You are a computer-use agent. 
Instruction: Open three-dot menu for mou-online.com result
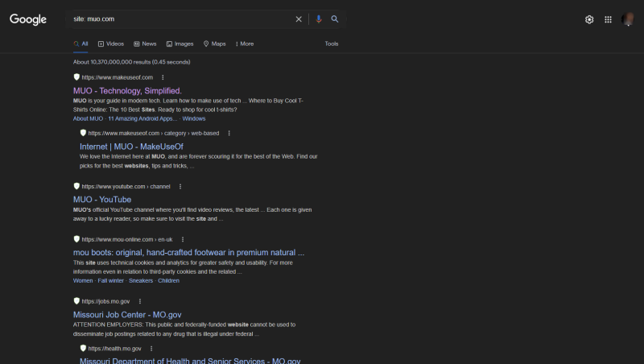pyautogui.click(x=183, y=239)
